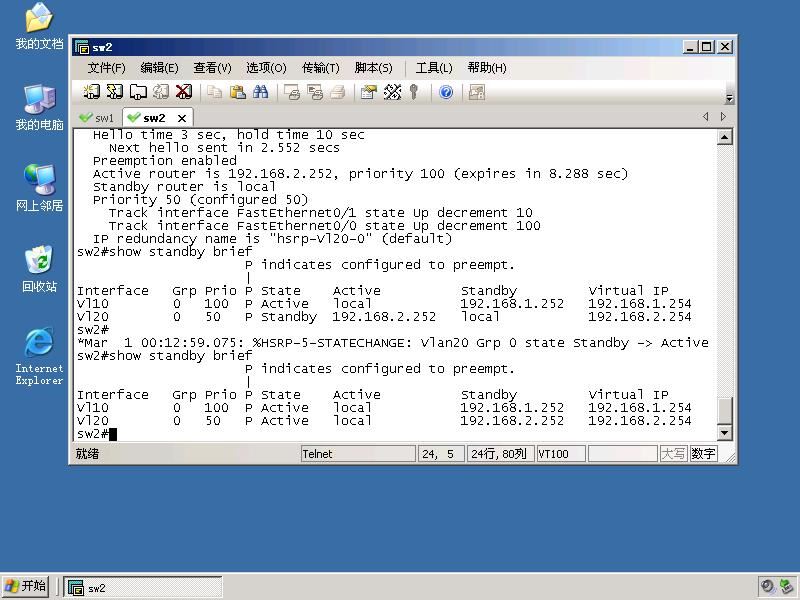Click the 大写 caps indicator

pyautogui.click(x=673, y=454)
